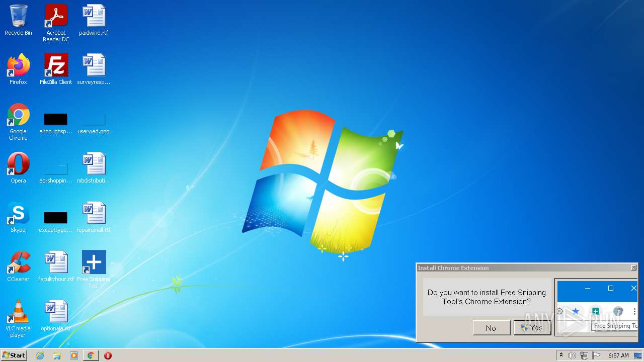Open Google Chrome desktop shortcut
This screenshot has height=362, width=644.
coord(18,122)
